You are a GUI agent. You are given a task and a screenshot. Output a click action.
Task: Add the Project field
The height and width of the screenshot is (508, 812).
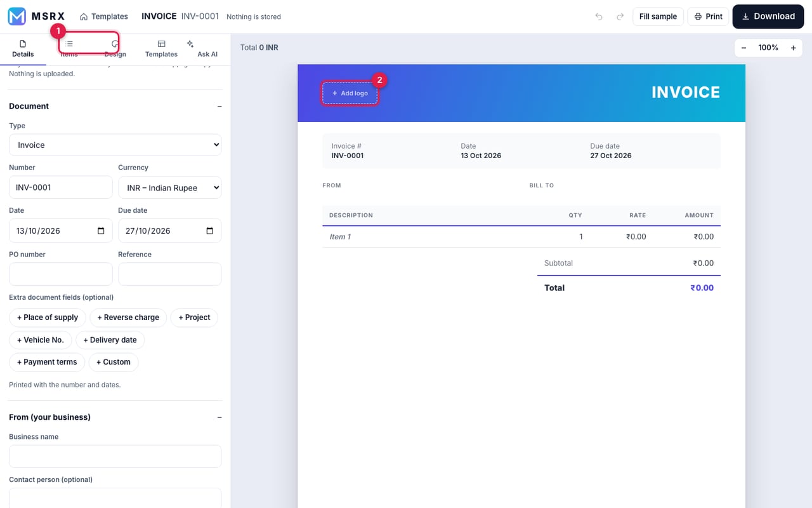[x=194, y=317]
